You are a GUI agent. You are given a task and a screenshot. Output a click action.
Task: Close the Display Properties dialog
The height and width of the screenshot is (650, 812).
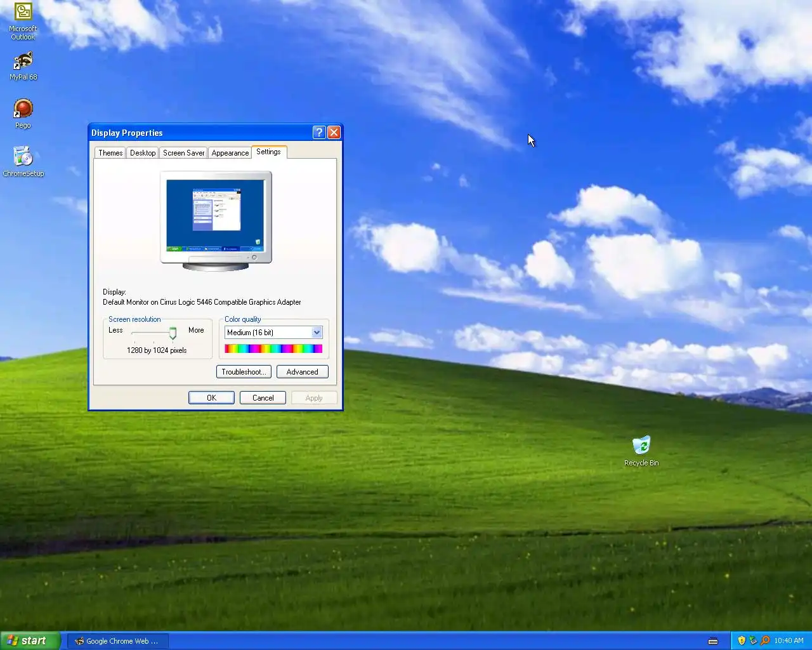click(x=334, y=132)
